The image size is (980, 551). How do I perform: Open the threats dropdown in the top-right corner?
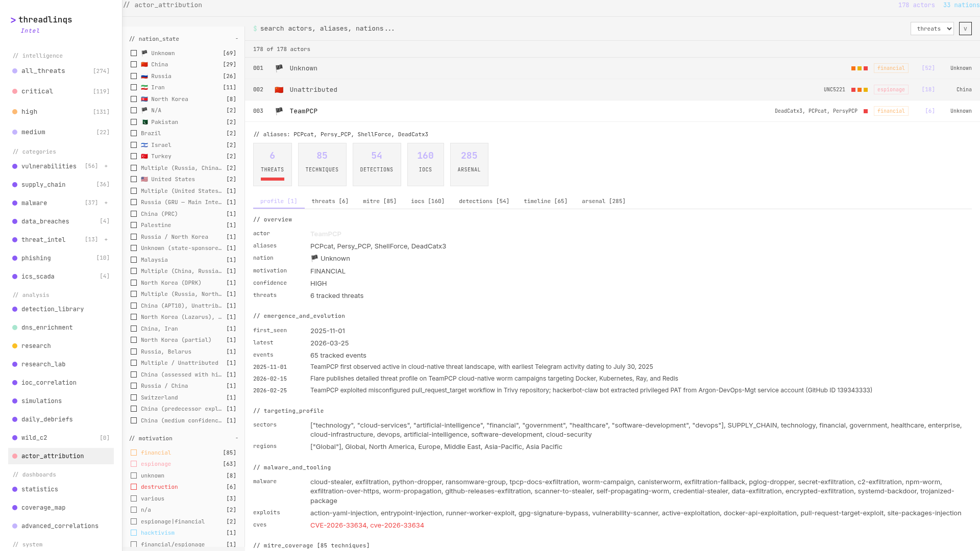pyautogui.click(x=932, y=29)
